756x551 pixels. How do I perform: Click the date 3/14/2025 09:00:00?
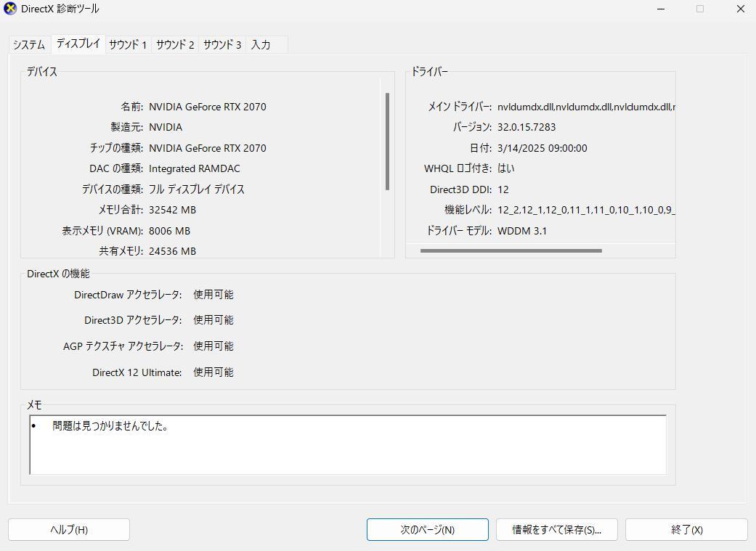click(542, 148)
